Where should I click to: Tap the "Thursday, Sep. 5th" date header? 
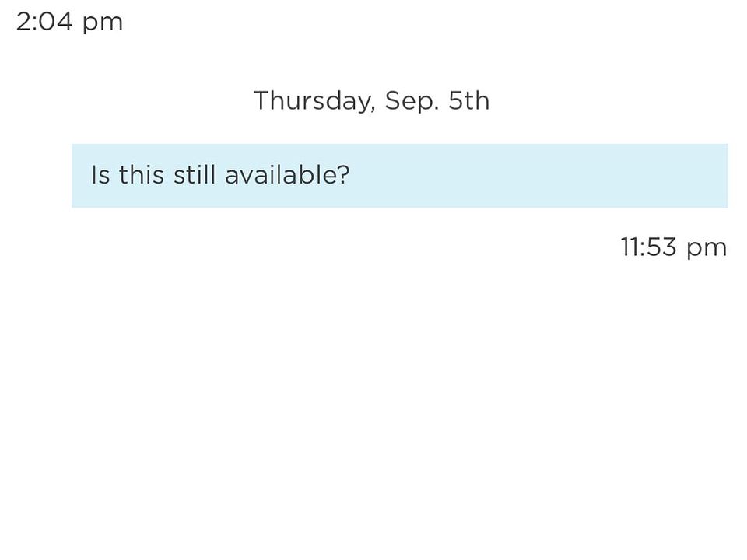tap(371, 101)
